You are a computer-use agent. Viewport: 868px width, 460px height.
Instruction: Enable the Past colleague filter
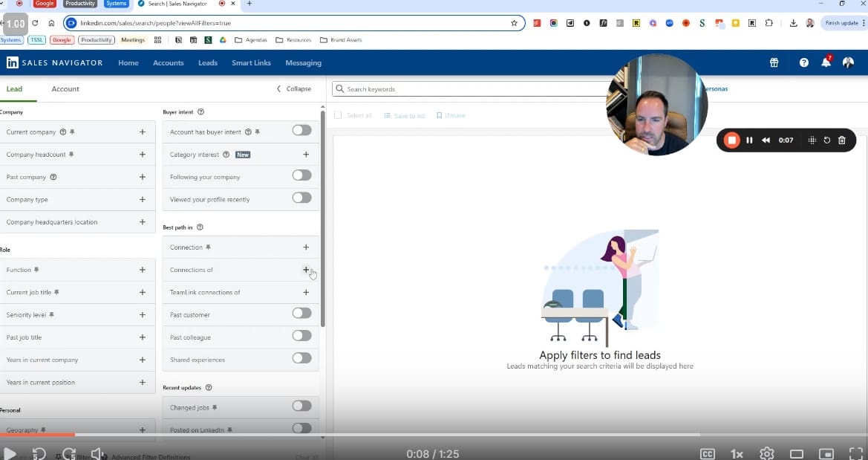click(301, 336)
